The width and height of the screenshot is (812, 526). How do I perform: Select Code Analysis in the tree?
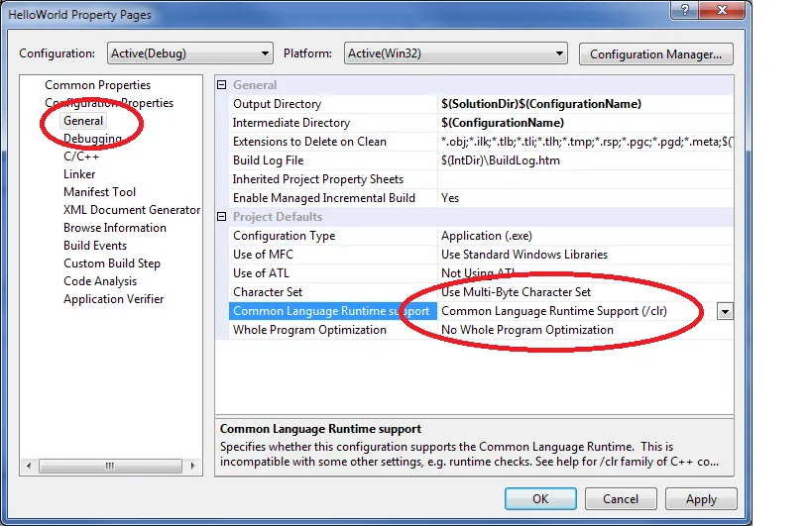(100, 281)
